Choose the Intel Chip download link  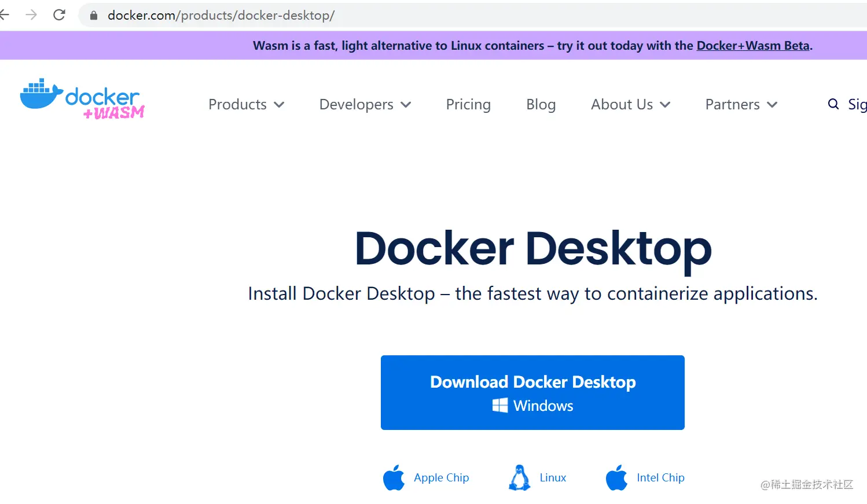tap(660, 478)
